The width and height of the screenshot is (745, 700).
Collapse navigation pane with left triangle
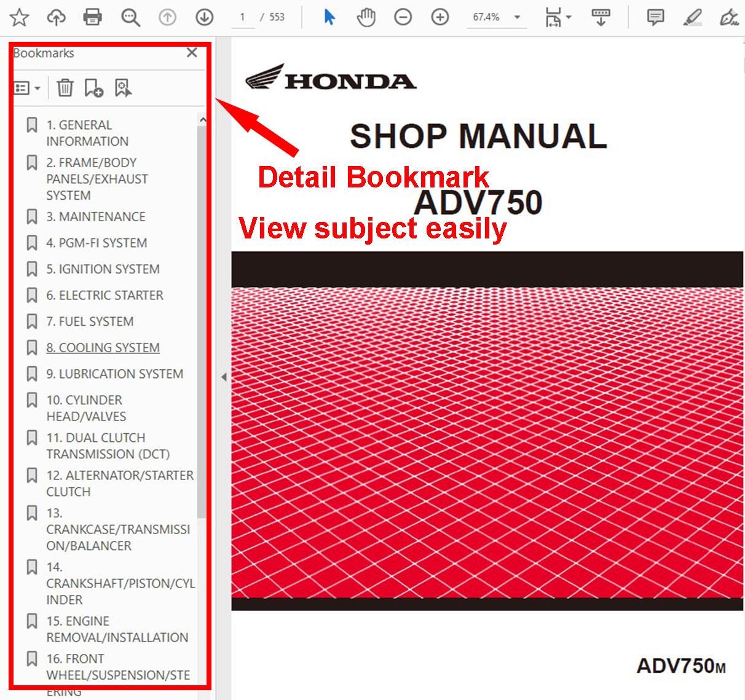pyautogui.click(x=224, y=377)
